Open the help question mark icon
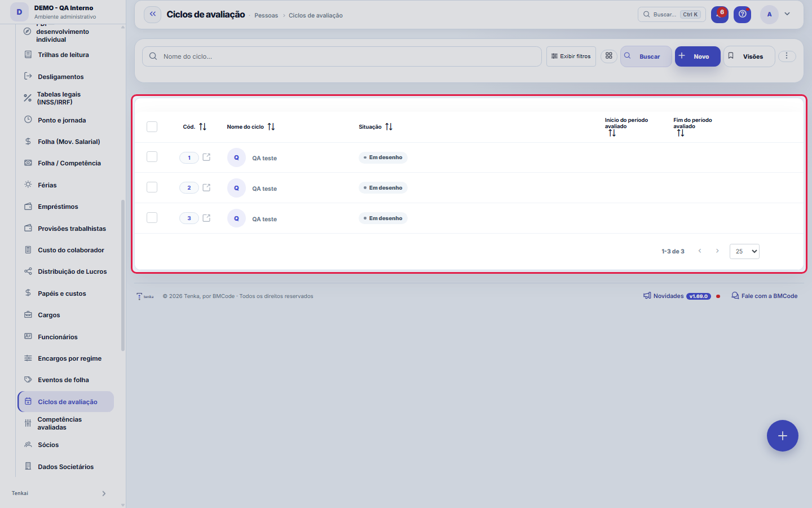Viewport: 812px width, 508px height. (742, 14)
